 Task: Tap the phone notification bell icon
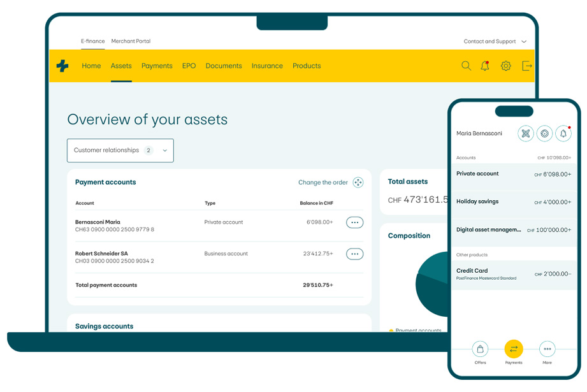click(563, 133)
